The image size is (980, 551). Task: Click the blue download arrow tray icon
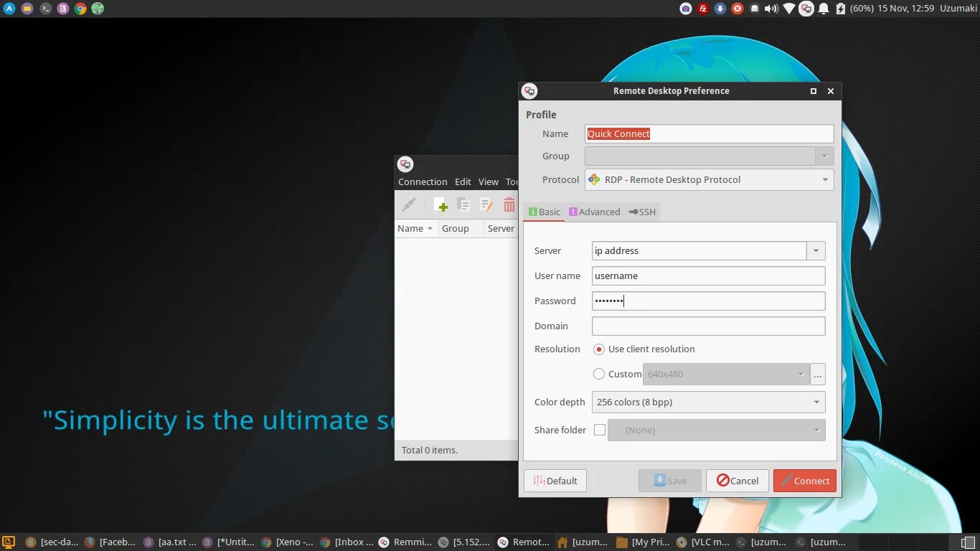(720, 9)
